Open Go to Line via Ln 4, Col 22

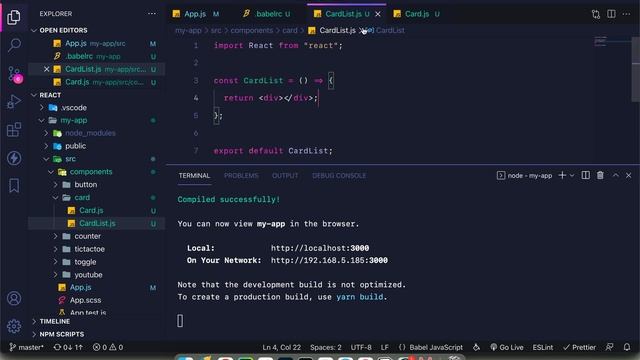coord(282,347)
